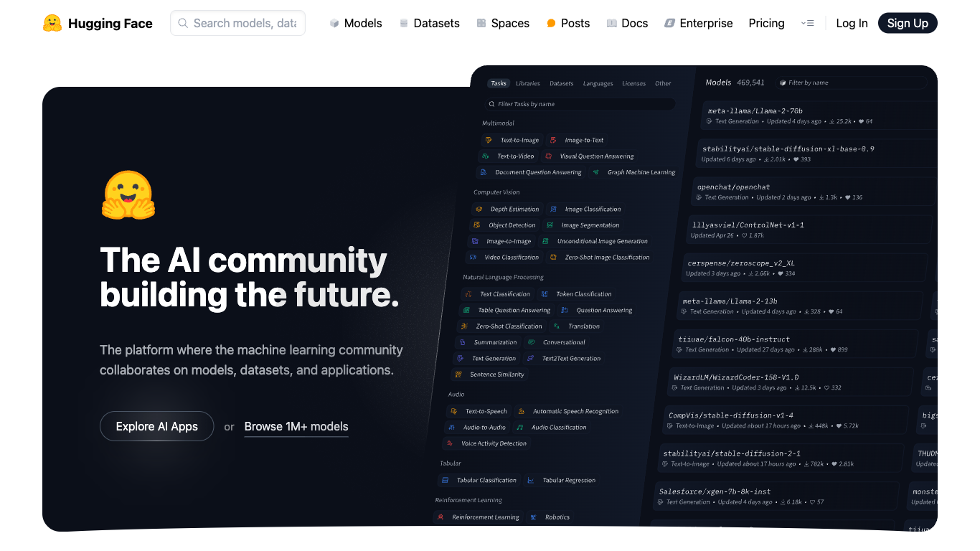
Task: Select the Summarization task chip
Action: (x=487, y=342)
